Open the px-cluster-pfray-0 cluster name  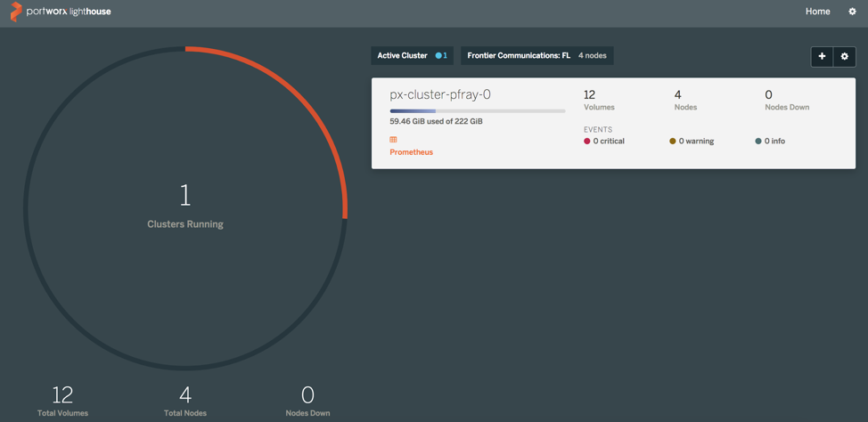point(440,94)
